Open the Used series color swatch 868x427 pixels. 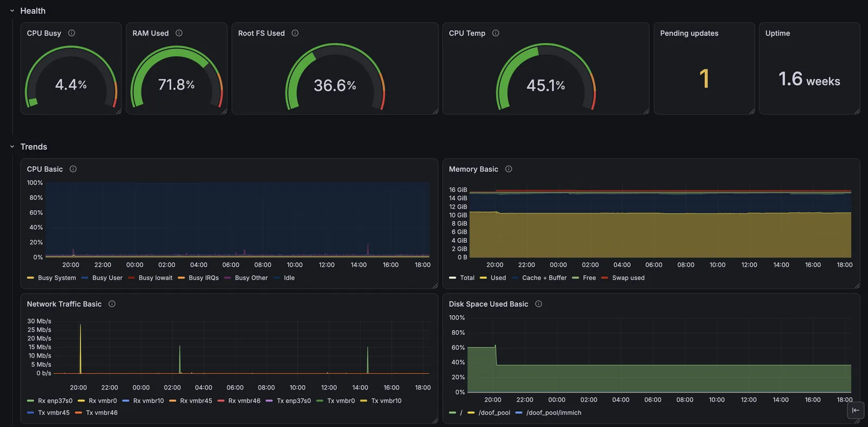[483, 278]
